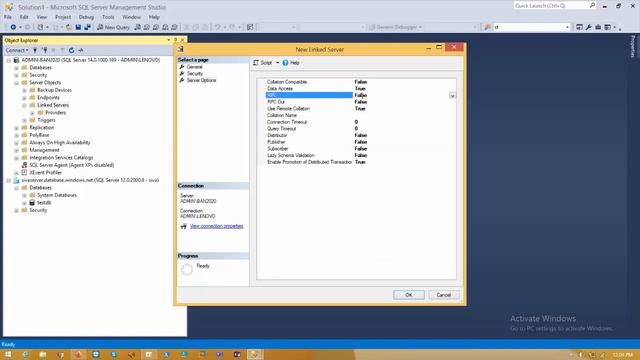Select the Endpoints tree item
Image resolution: width=640 pixels, height=360 pixels.
coord(48,98)
